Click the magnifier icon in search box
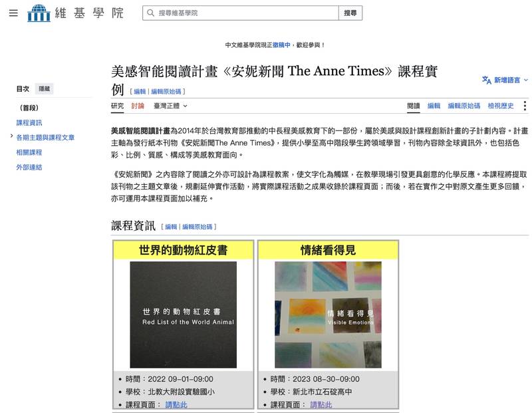532x413 pixels. pos(150,13)
